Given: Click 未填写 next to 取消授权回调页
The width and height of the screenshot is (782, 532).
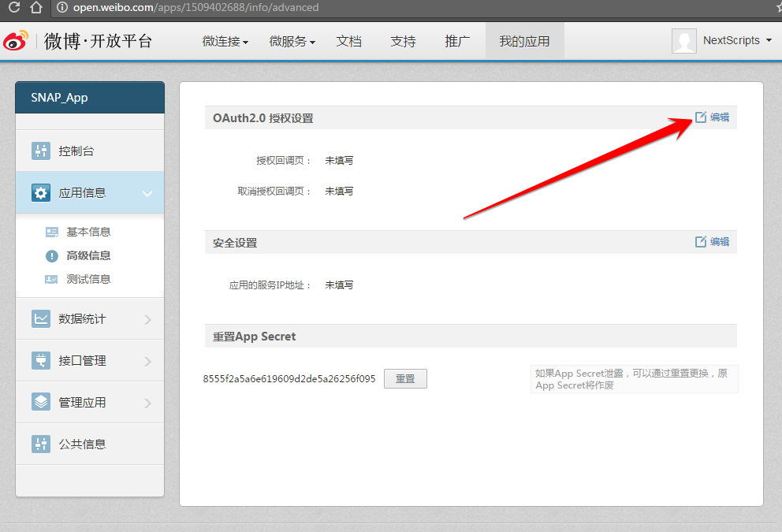Looking at the screenshot, I should [x=339, y=192].
